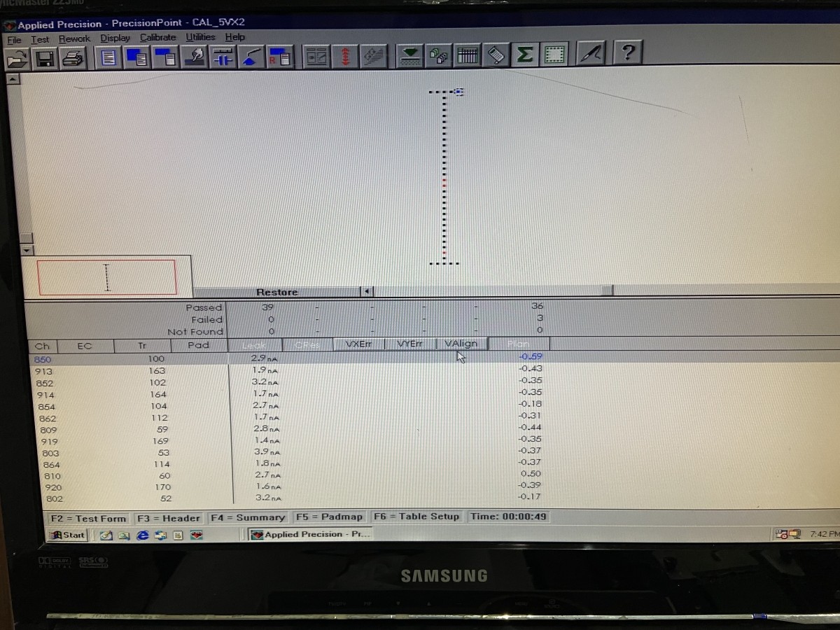Click the green dotted-border box icon
840x630 pixels.
(554, 55)
